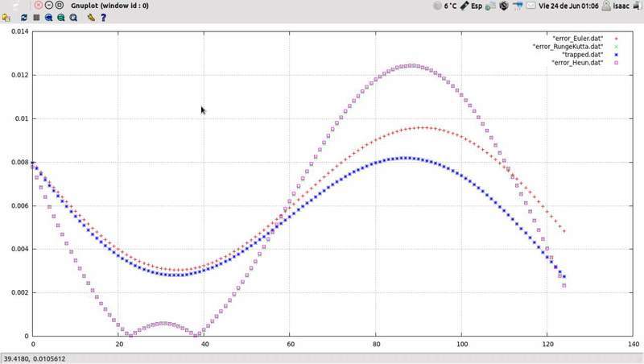Click the replot refresh icon

click(23, 16)
